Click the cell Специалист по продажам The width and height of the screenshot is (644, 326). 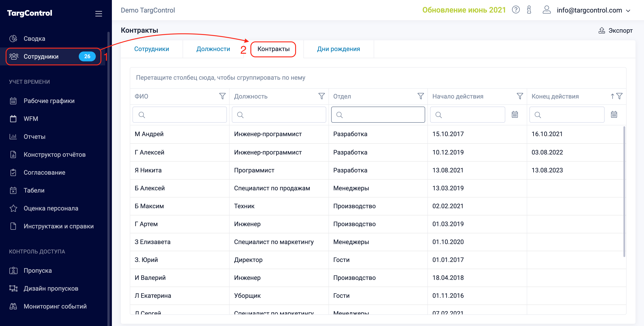point(272,188)
